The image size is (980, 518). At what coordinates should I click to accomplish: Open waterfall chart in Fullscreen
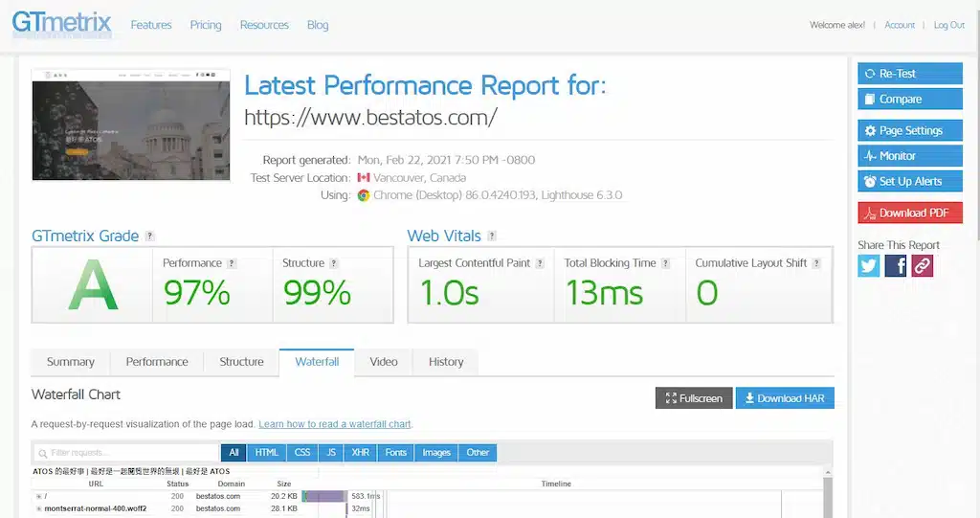pos(694,398)
